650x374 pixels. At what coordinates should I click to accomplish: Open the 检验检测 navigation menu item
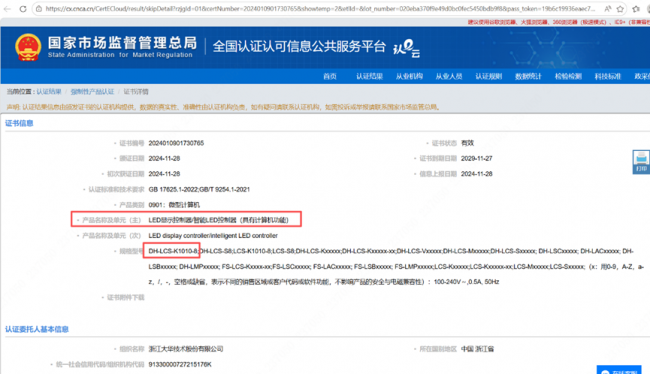click(x=568, y=76)
